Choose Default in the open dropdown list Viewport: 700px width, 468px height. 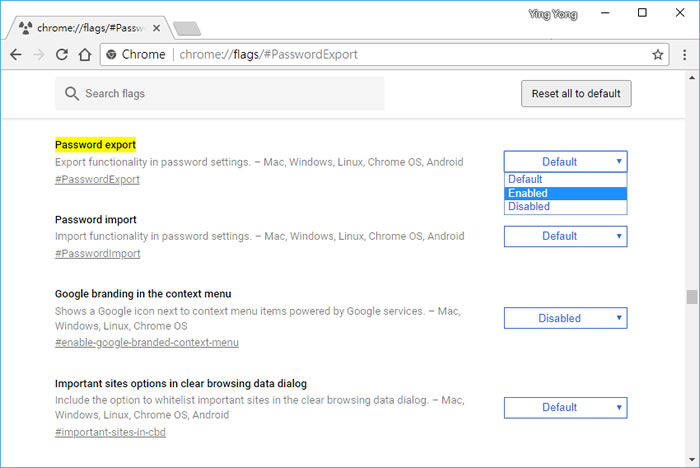point(566,180)
